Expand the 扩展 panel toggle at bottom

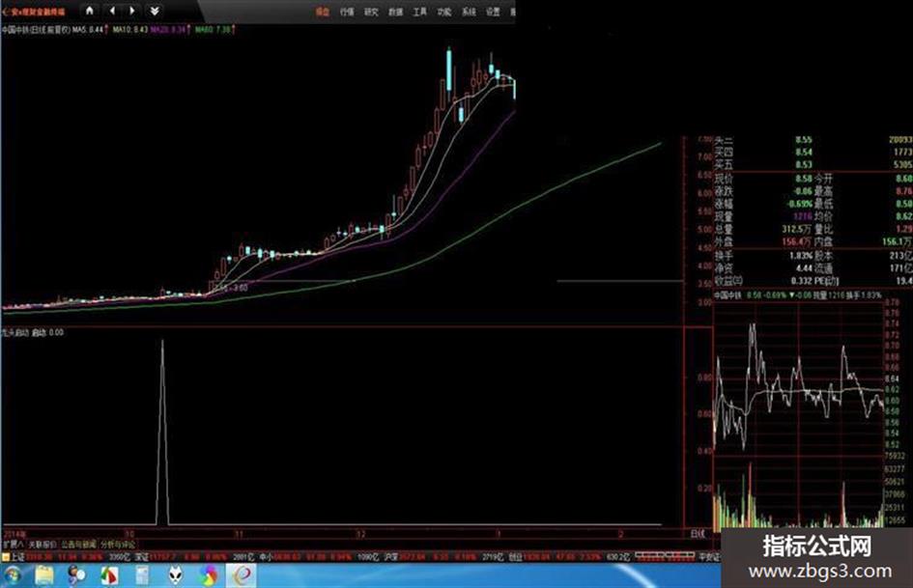[13, 545]
